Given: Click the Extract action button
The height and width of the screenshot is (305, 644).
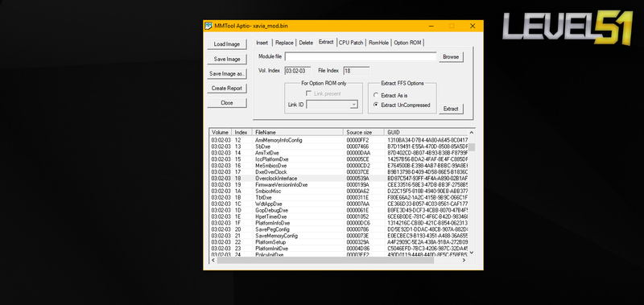Looking at the screenshot, I should coord(451,109).
